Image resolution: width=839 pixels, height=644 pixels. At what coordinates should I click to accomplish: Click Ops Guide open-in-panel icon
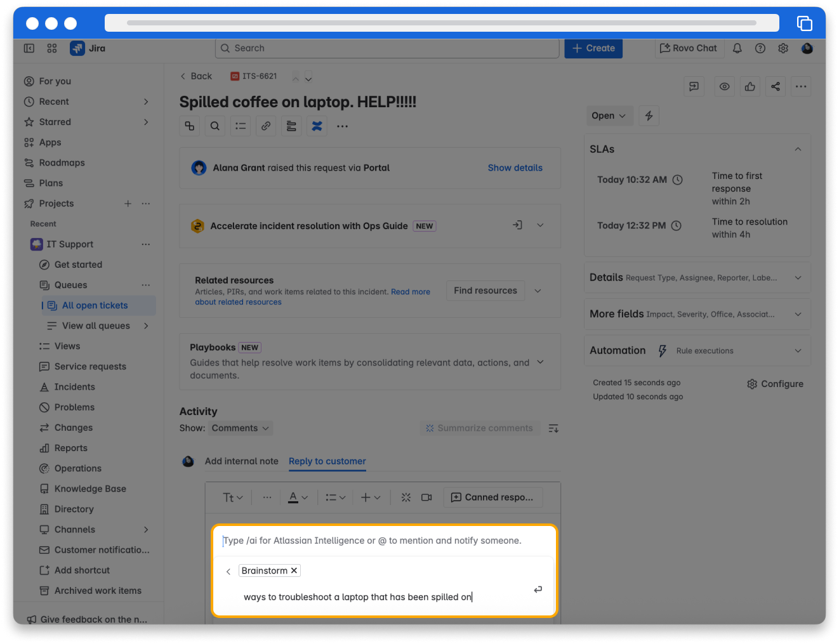tap(518, 225)
